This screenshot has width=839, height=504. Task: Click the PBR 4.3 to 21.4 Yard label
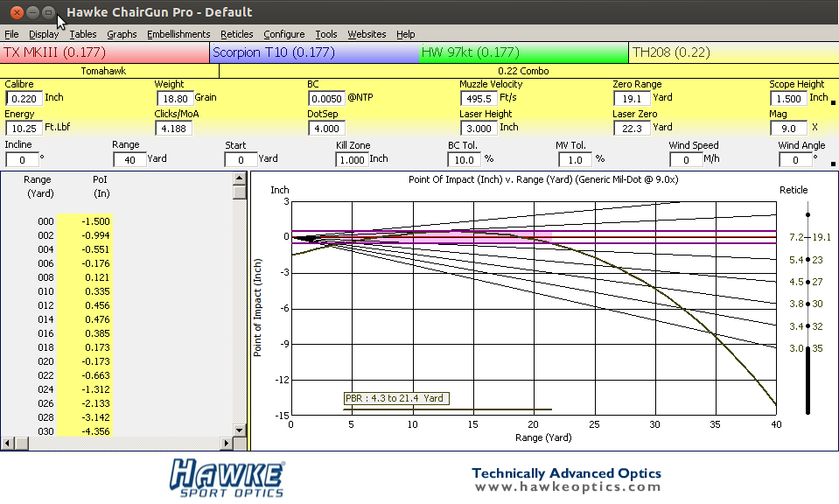coord(396,399)
